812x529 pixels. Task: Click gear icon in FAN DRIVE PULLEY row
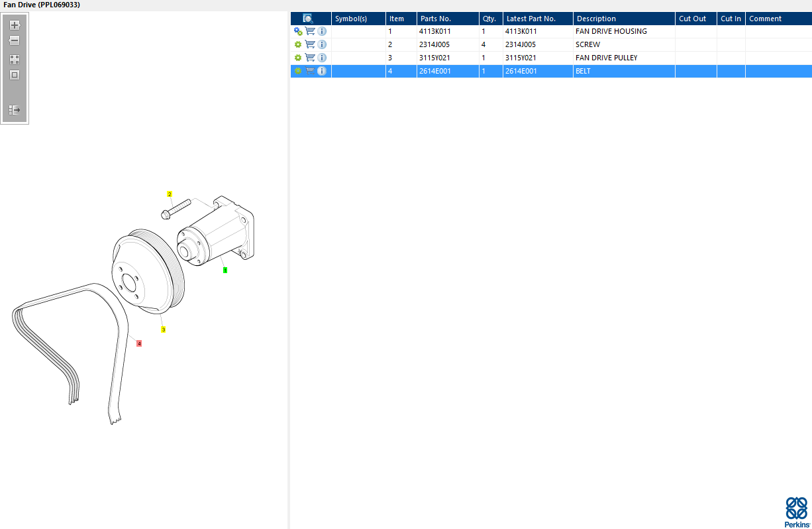(298, 58)
